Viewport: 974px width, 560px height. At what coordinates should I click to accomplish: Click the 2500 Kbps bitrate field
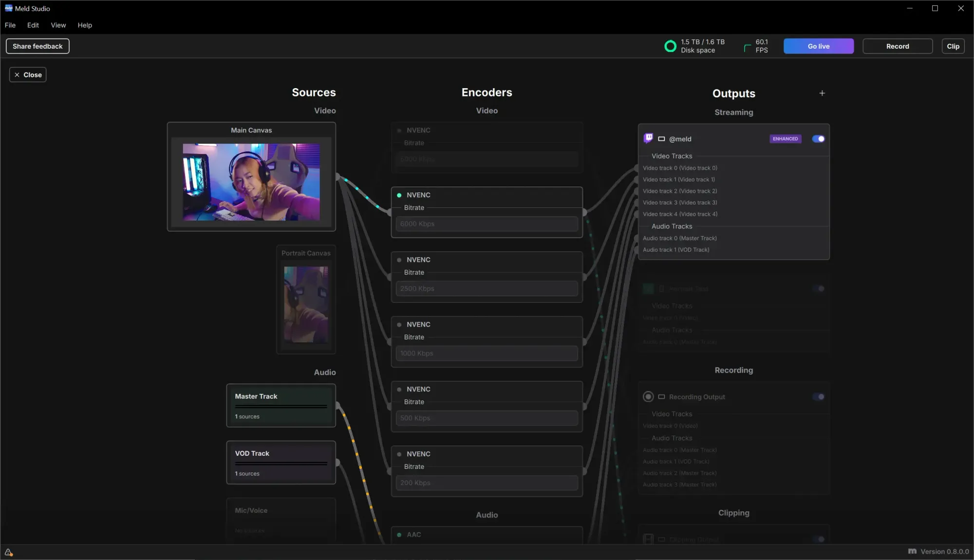coord(487,288)
